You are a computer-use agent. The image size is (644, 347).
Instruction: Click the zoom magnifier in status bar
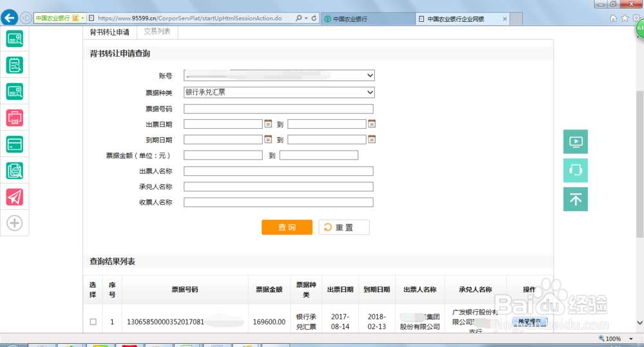point(601,339)
